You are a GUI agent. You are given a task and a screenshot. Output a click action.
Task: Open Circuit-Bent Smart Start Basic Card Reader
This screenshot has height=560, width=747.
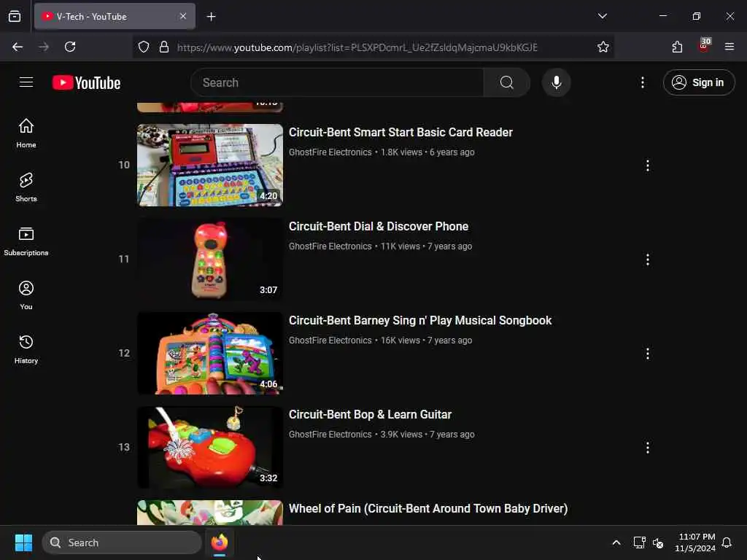click(x=400, y=133)
